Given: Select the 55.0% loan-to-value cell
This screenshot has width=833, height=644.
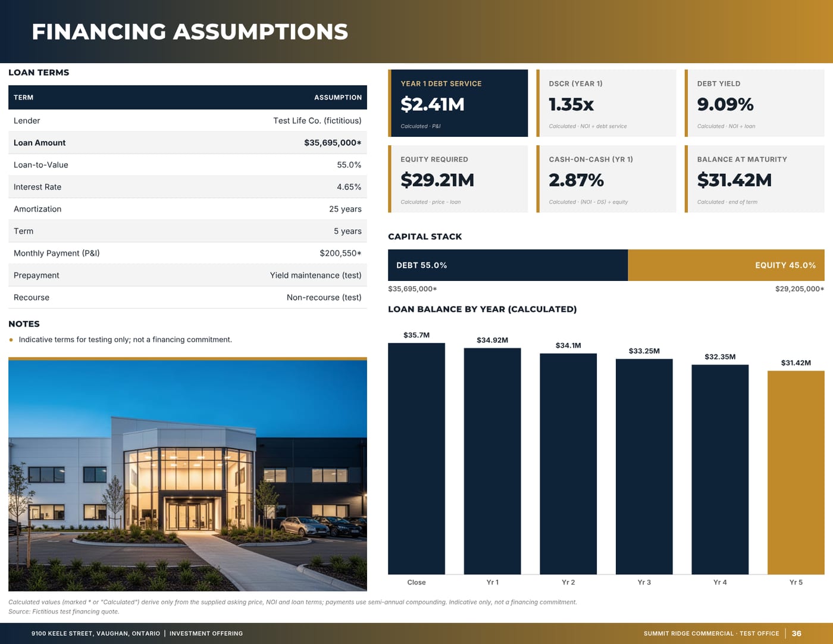Looking at the screenshot, I should click(349, 165).
